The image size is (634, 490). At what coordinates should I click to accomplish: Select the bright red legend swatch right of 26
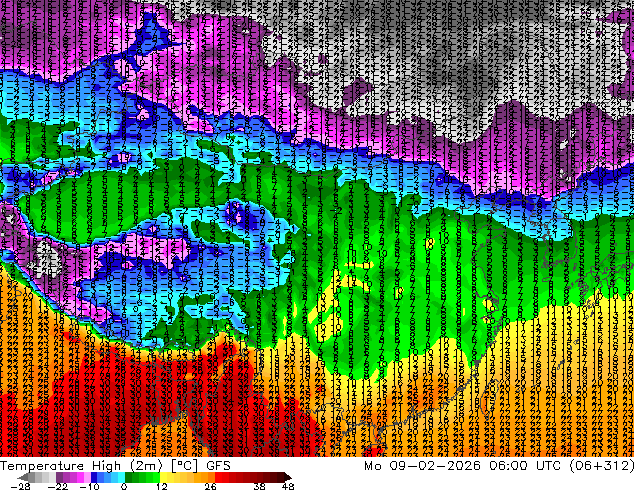pyautogui.click(x=218, y=477)
